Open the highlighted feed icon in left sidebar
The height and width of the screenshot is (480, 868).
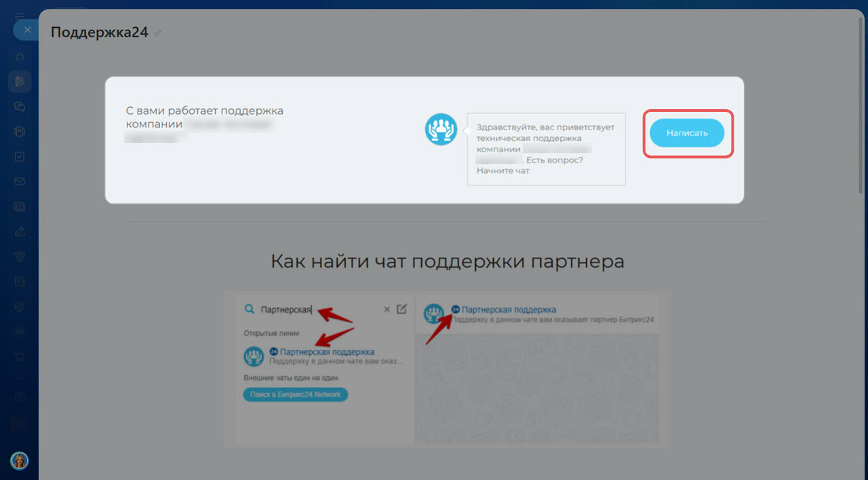(20, 81)
